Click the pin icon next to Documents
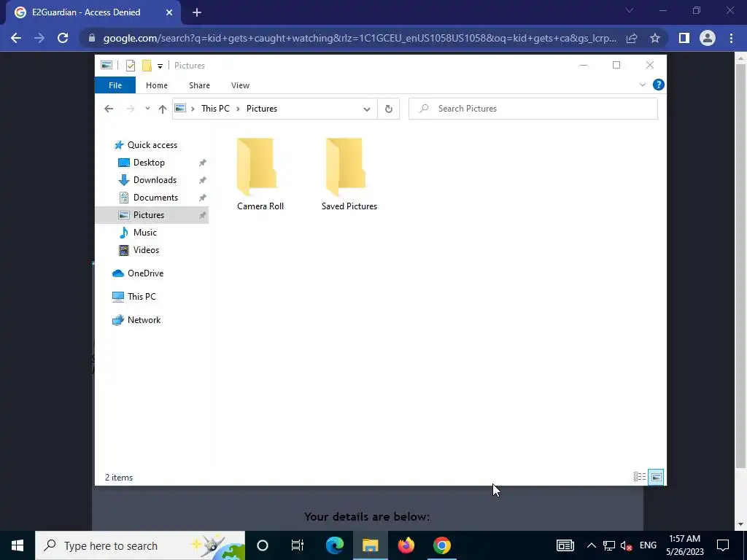This screenshot has height=560, width=747. [x=203, y=198]
